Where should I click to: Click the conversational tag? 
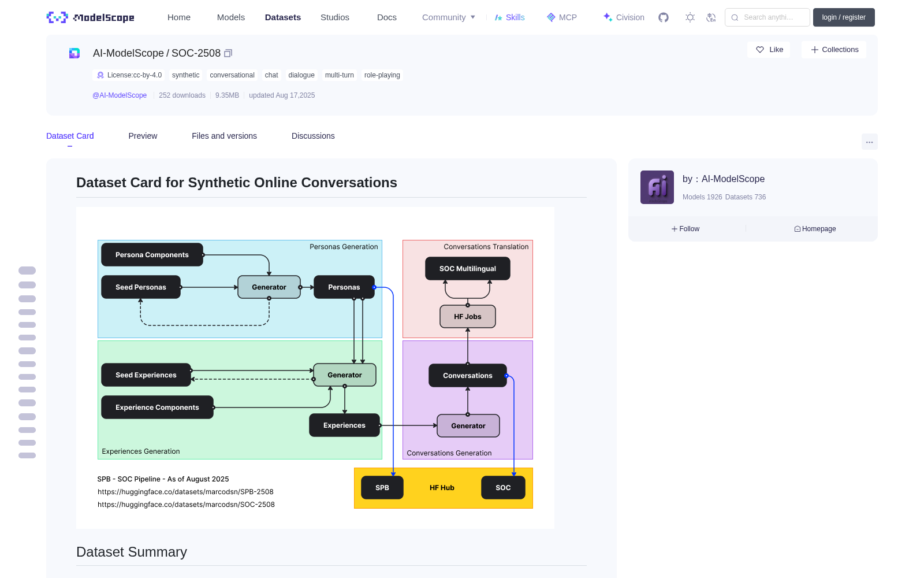232,75
